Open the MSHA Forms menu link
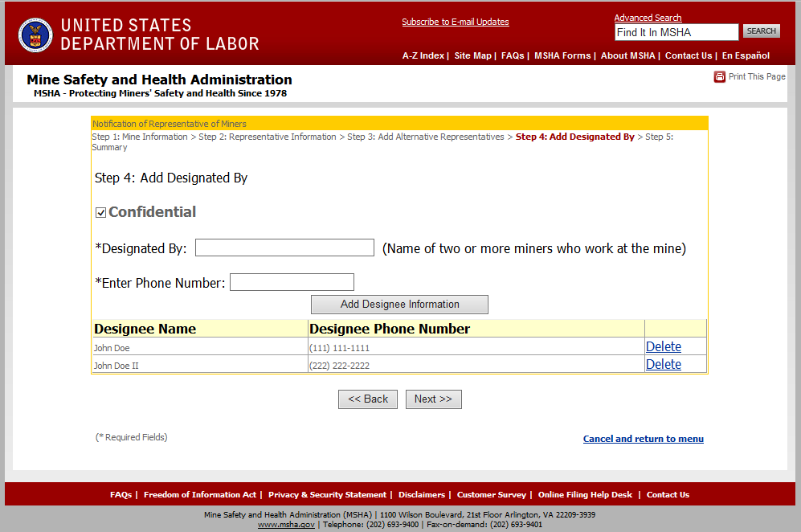Screen dimensions: 801x532 pos(562,55)
